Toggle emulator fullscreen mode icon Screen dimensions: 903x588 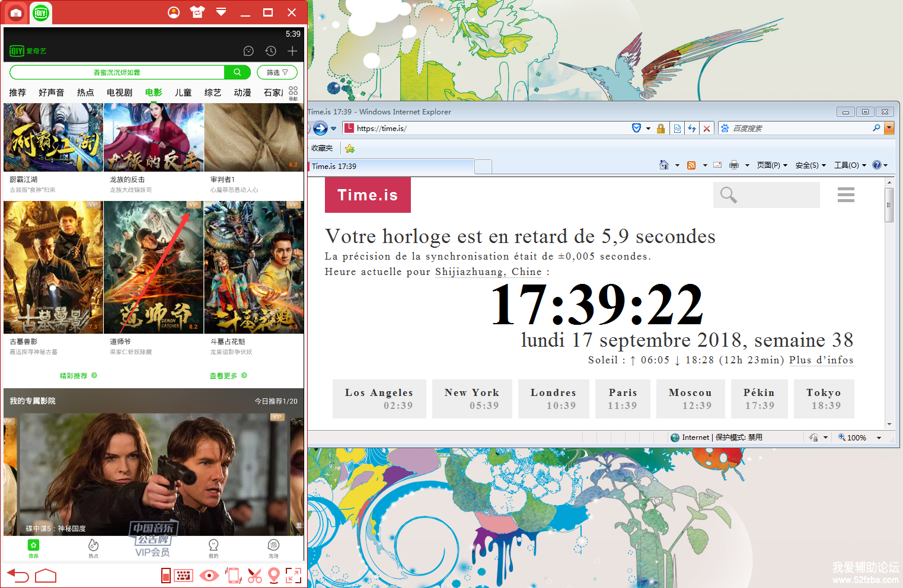[293, 576]
